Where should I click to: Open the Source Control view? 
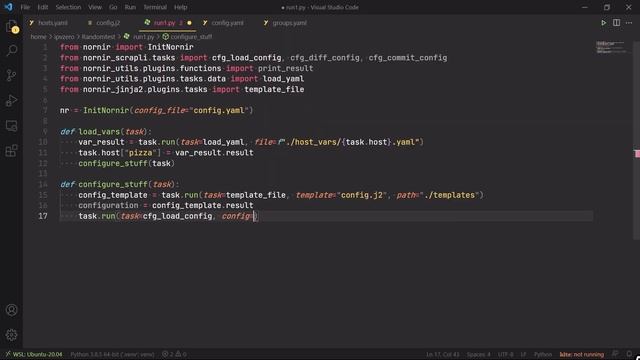[11, 76]
